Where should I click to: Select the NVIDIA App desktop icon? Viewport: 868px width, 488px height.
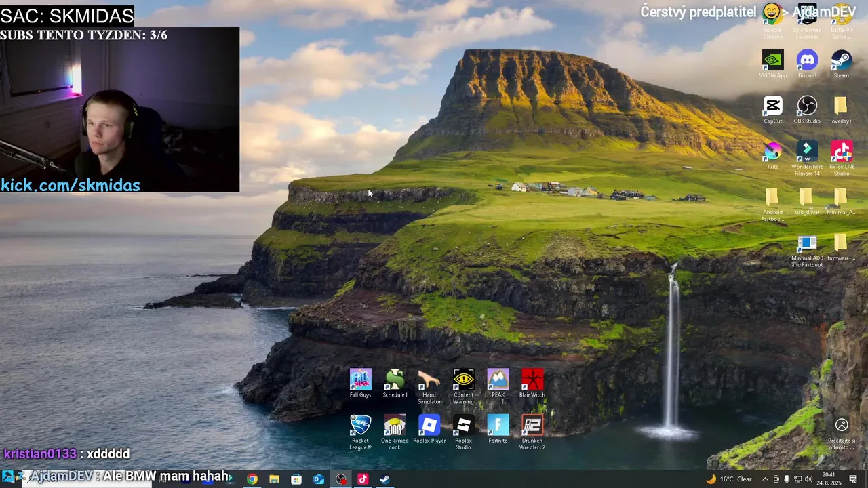[x=772, y=64]
